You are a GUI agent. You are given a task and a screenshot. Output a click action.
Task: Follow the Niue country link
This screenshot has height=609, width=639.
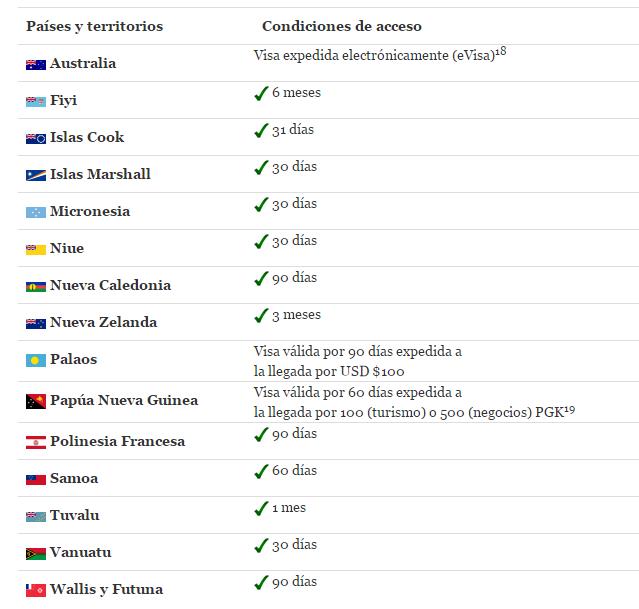(x=67, y=248)
